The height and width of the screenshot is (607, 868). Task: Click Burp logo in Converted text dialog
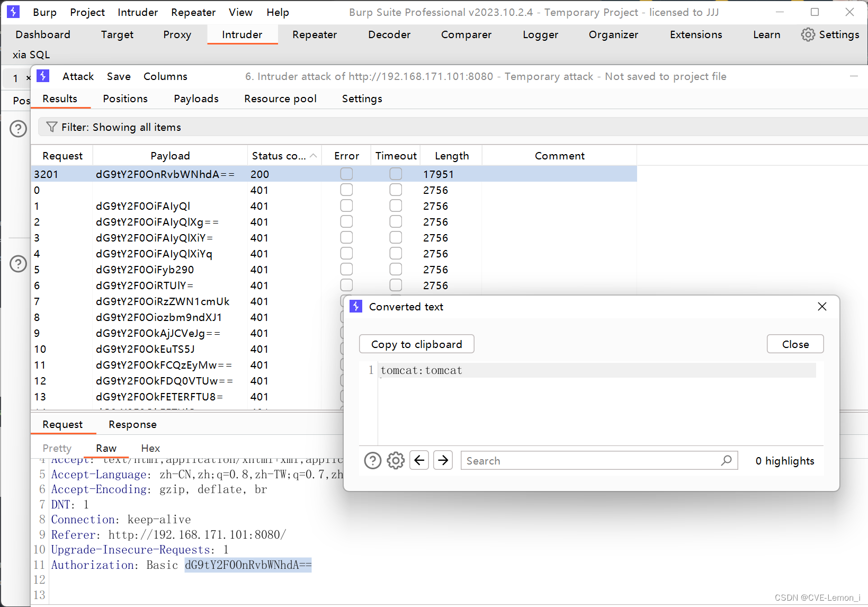pos(356,306)
